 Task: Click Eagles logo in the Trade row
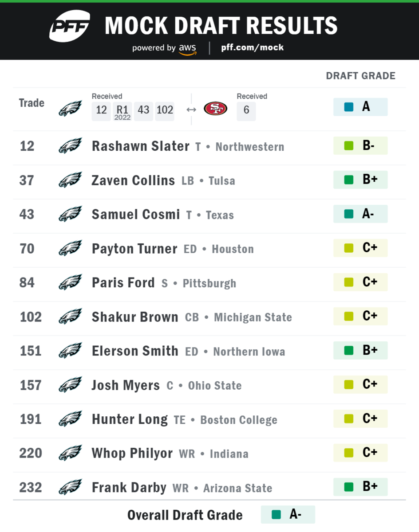click(x=70, y=109)
